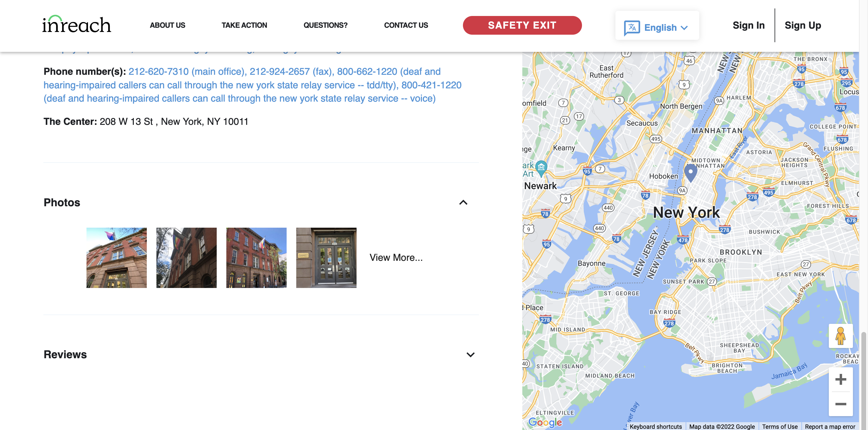Open second photo with rainbow flag
Image resolution: width=868 pixels, height=430 pixels.
tap(186, 258)
